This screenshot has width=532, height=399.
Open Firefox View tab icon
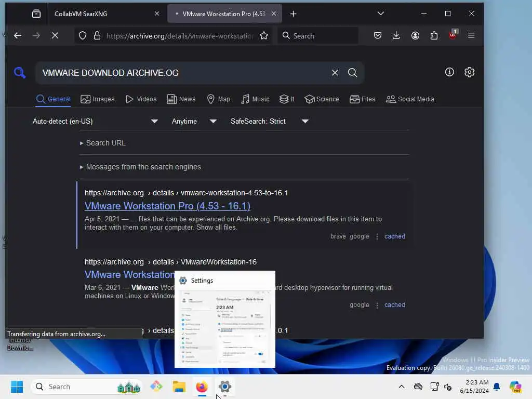(36, 14)
